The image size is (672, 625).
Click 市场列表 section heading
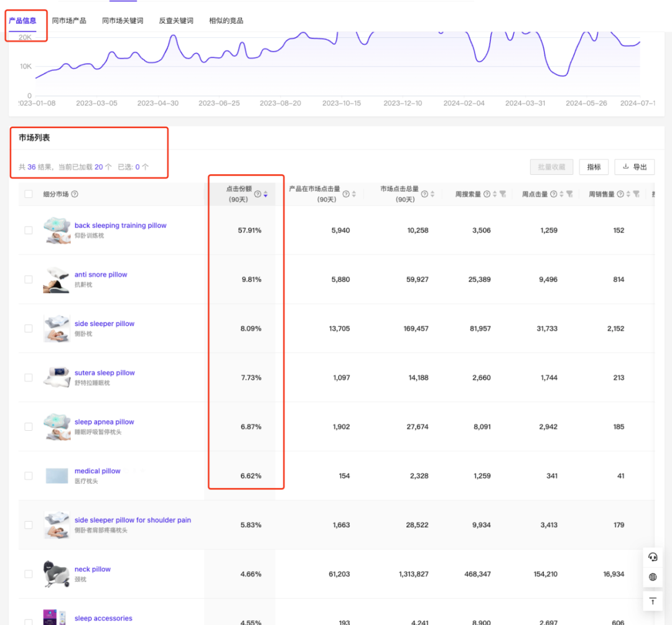point(34,138)
